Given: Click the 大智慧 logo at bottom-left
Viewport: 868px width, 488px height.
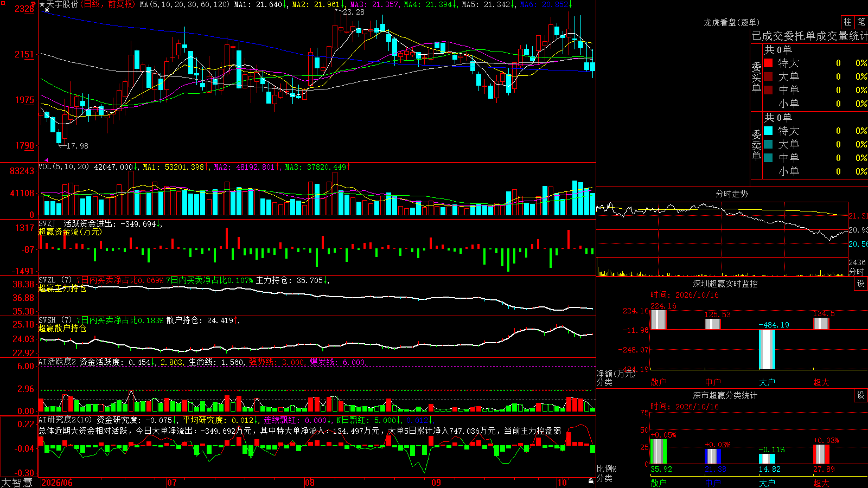Looking at the screenshot, I should 17,482.
